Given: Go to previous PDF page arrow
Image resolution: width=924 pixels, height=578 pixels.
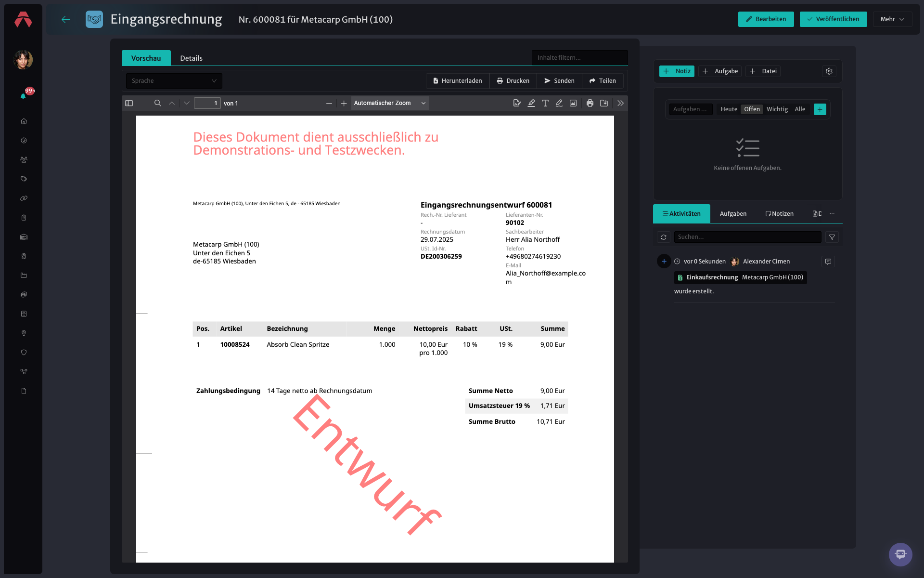Looking at the screenshot, I should tap(172, 103).
